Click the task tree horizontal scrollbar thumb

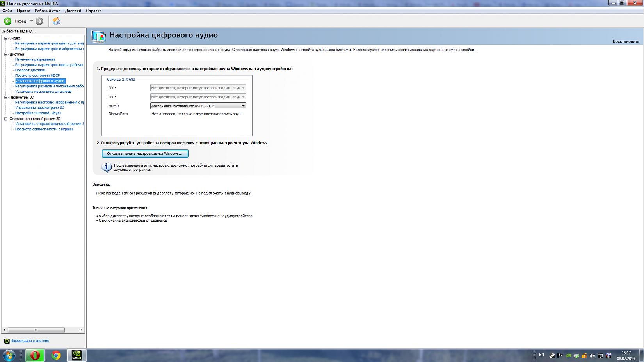click(36, 330)
